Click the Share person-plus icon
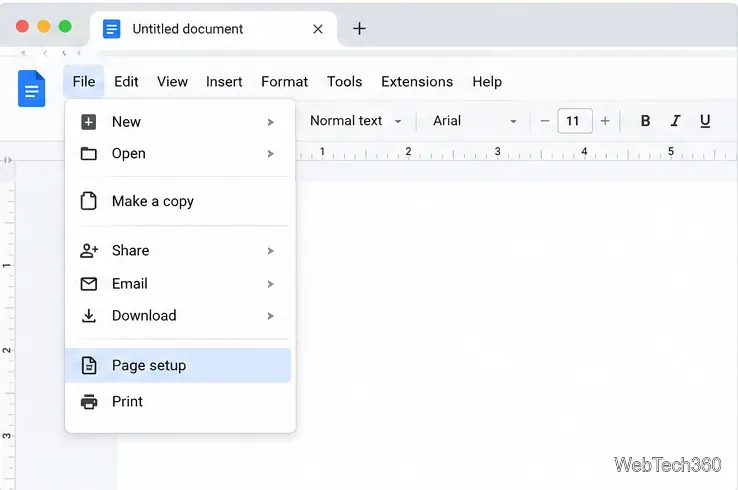The image size is (738, 490). tap(89, 250)
